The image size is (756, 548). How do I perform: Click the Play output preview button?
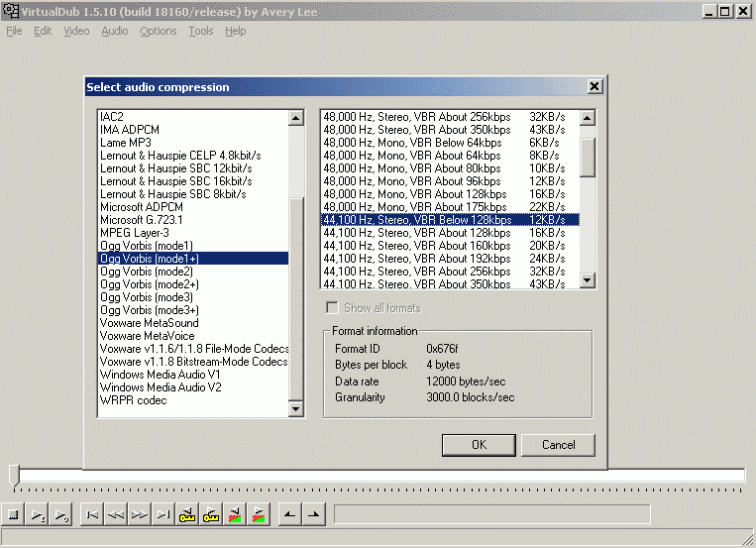tap(60, 514)
